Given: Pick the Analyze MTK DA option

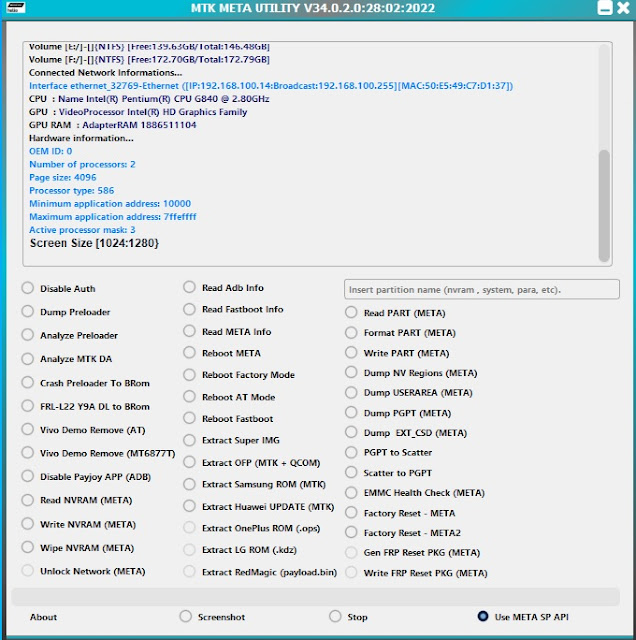Looking at the screenshot, I should click(x=28, y=359).
